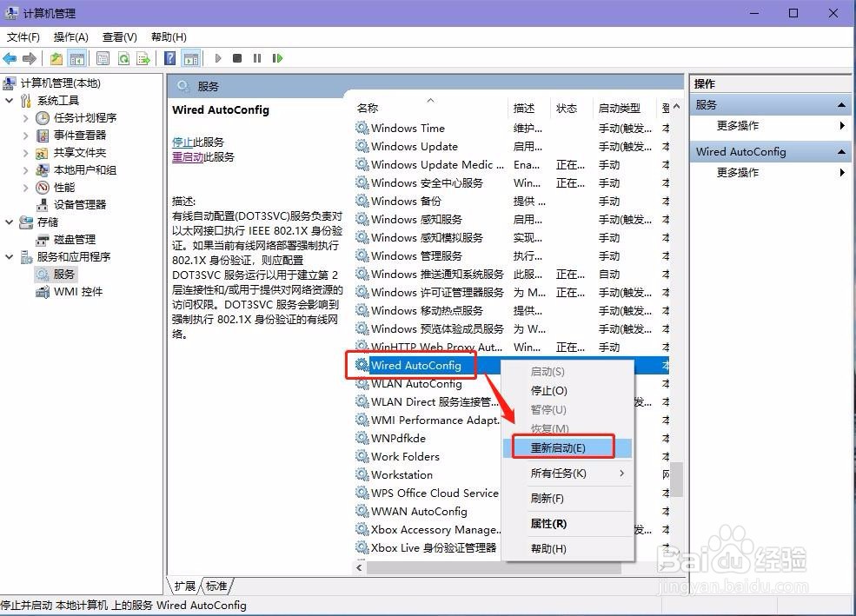Image resolution: width=856 pixels, height=616 pixels.
Task: Click the Pause service icon
Action: click(x=257, y=58)
